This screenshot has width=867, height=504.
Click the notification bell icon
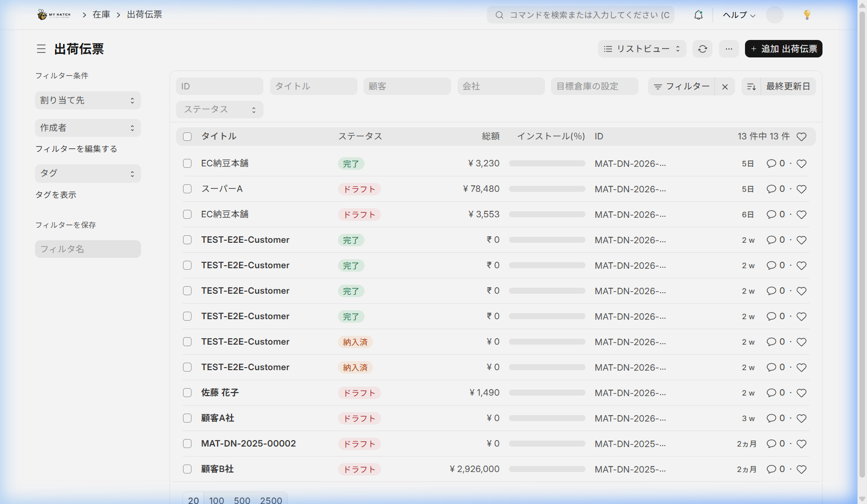[x=698, y=15]
